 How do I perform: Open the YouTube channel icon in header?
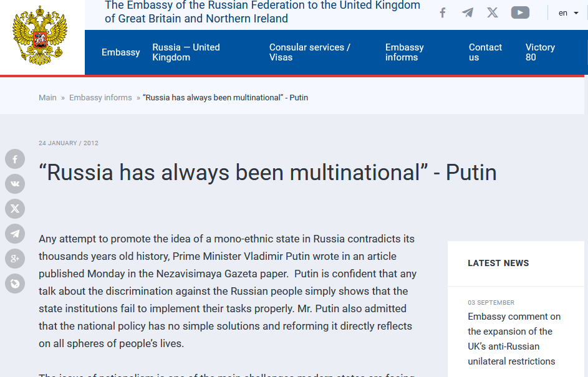[x=520, y=12]
